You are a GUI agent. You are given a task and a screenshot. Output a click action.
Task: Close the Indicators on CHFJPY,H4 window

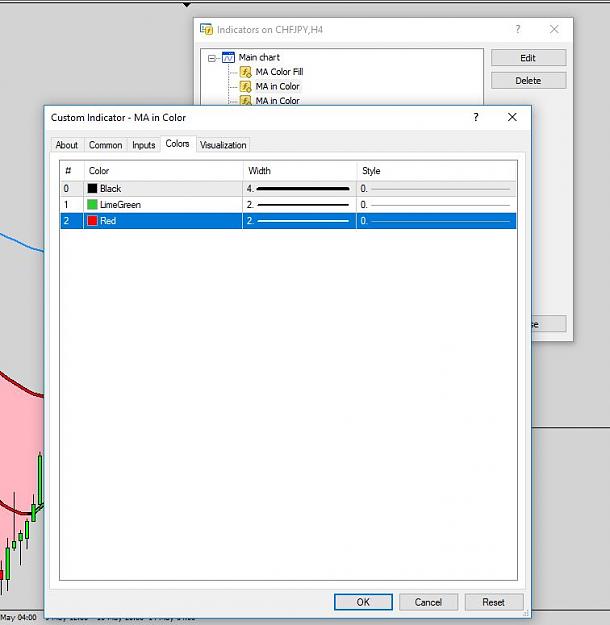(554, 29)
